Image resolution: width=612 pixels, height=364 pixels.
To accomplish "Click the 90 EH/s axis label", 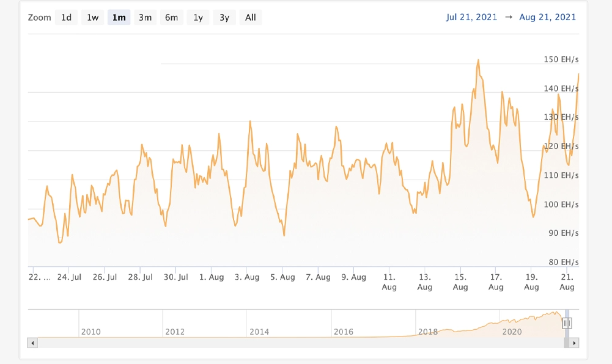I will click(x=563, y=233).
